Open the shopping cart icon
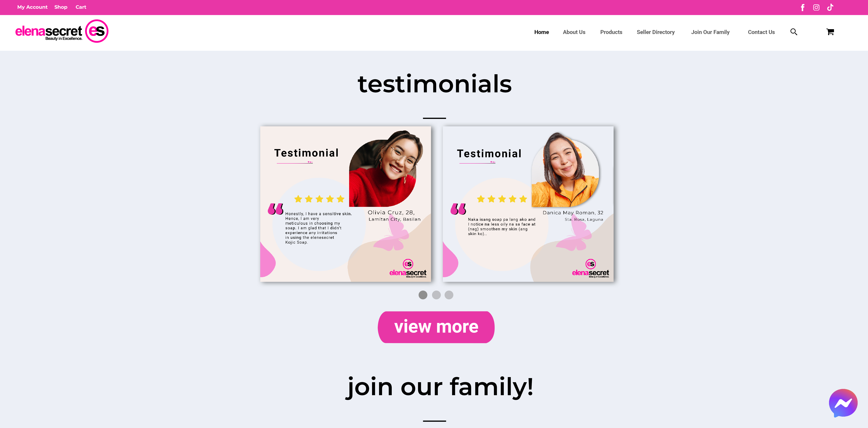Viewport: 868px width, 428px height. (x=830, y=32)
